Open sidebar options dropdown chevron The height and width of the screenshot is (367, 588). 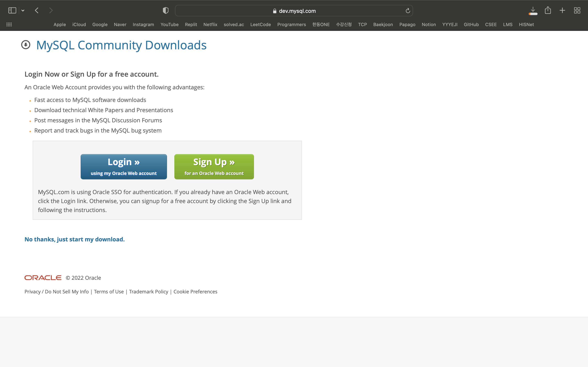(23, 10)
